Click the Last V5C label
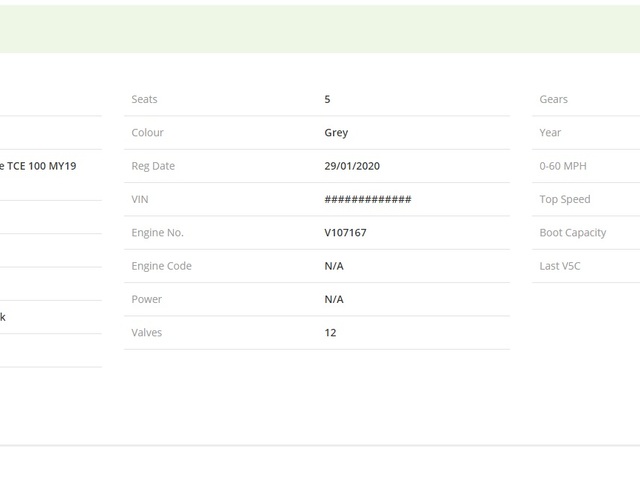This screenshot has height=480, width=640. pyautogui.click(x=560, y=266)
